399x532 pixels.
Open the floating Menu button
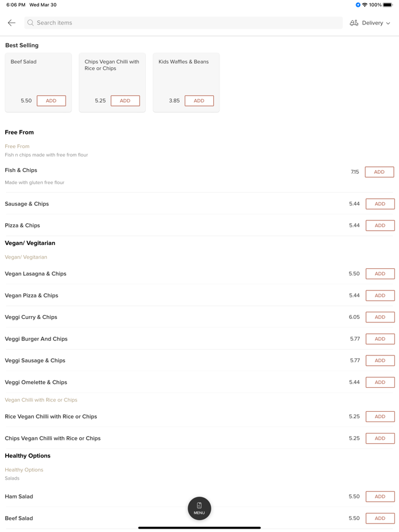(x=199, y=508)
